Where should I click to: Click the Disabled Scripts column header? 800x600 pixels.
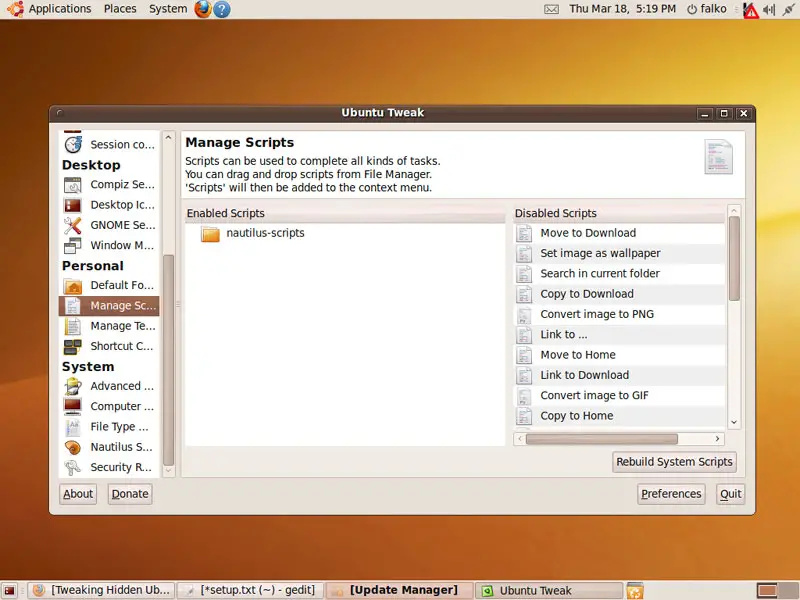tap(619, 213)
